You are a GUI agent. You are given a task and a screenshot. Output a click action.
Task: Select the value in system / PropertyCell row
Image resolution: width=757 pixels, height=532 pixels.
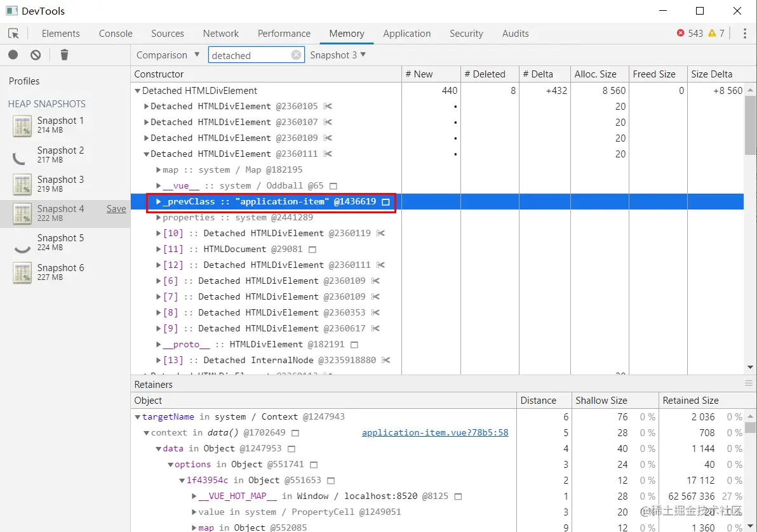tap(437, 512)
